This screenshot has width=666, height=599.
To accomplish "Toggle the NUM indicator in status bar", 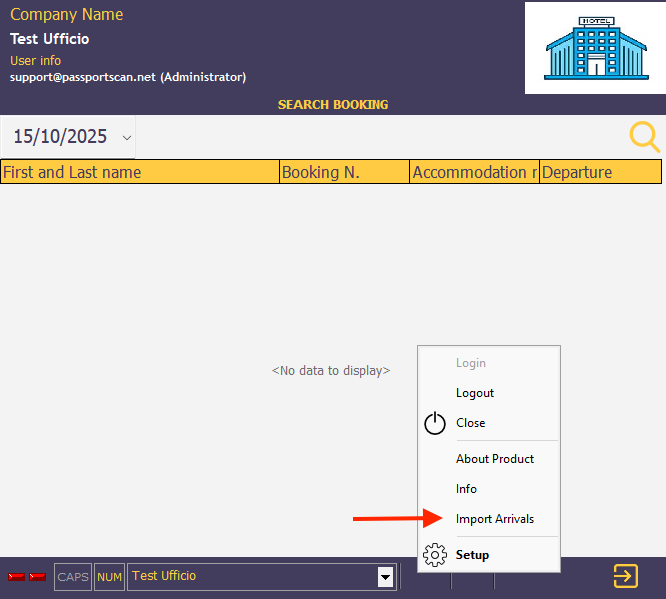I will (x=109, y=577).
